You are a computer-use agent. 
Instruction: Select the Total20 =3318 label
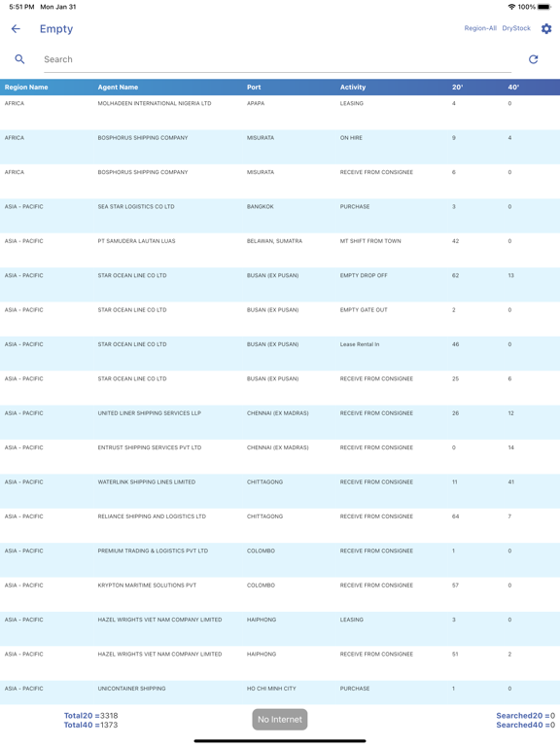click(91, 716)
